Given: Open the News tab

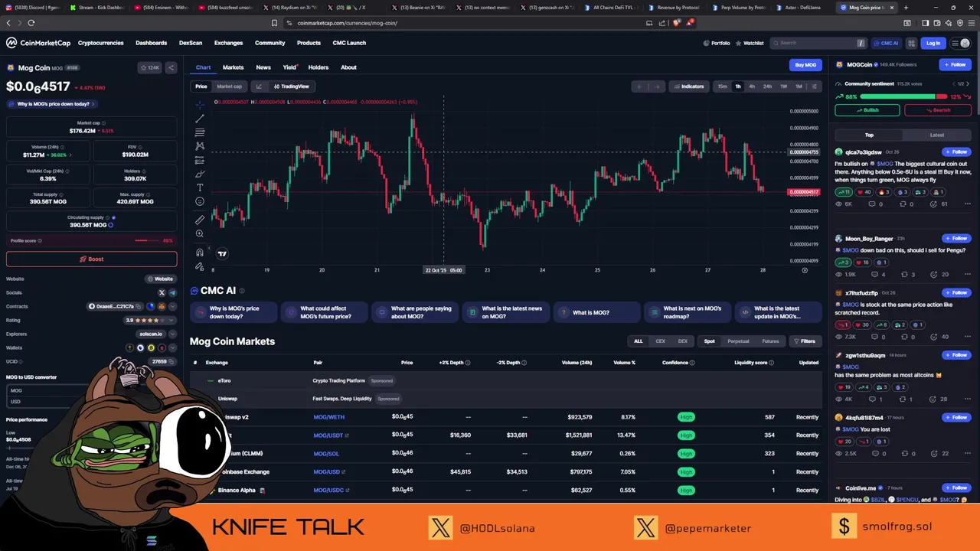Looking at the screenshot, I should [x=263, y=67].
